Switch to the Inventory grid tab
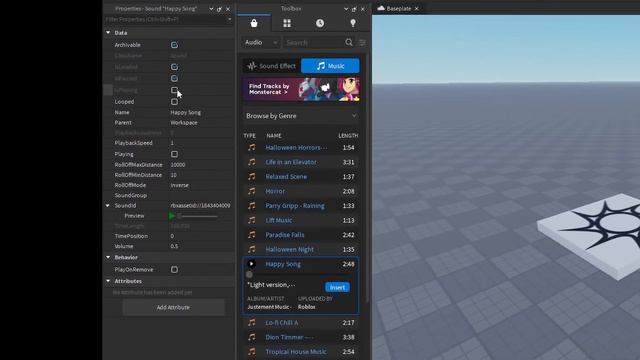 click(287, 23)
